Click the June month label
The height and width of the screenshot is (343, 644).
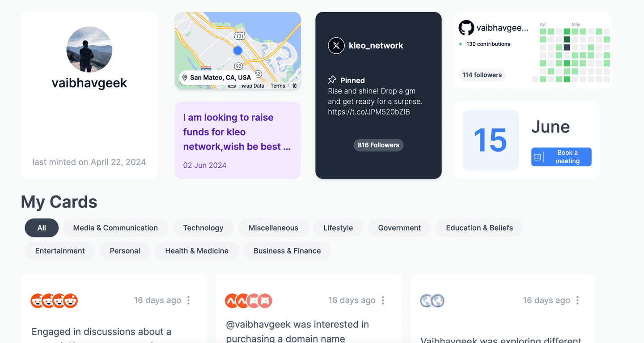(551, 127)
